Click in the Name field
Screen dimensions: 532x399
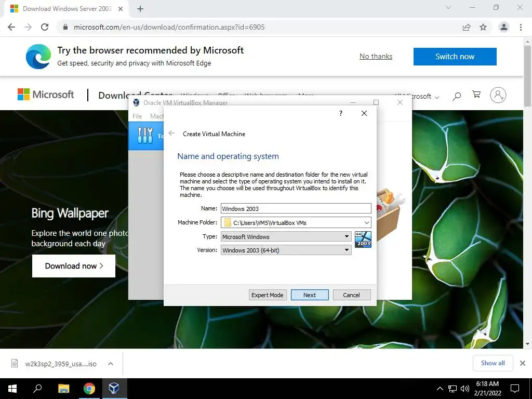click(296, 208)
